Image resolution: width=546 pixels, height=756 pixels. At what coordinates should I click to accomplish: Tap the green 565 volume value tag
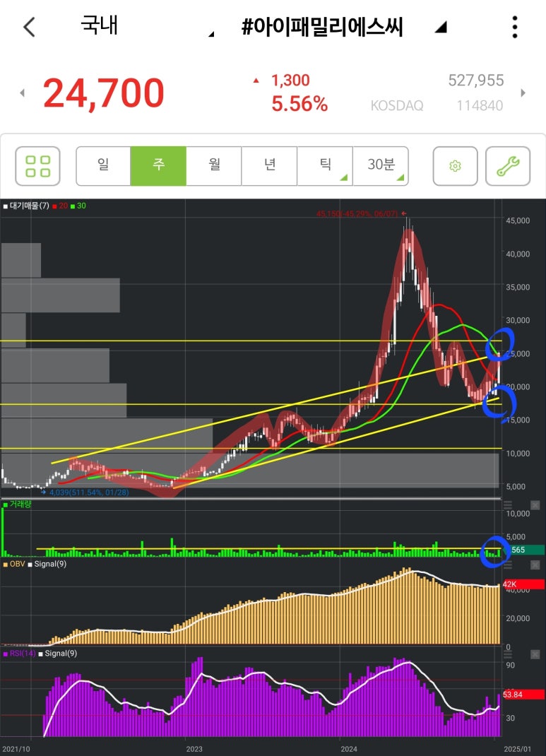pos(524,550)
